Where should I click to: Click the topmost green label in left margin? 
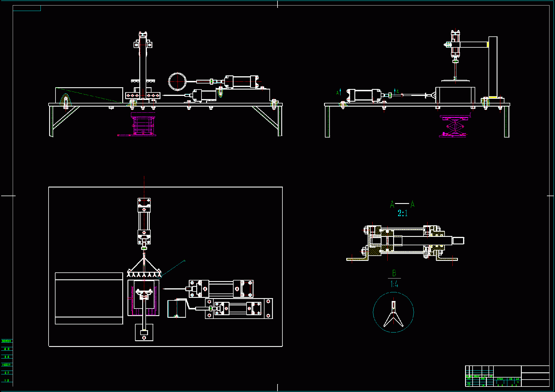(7, 341)
